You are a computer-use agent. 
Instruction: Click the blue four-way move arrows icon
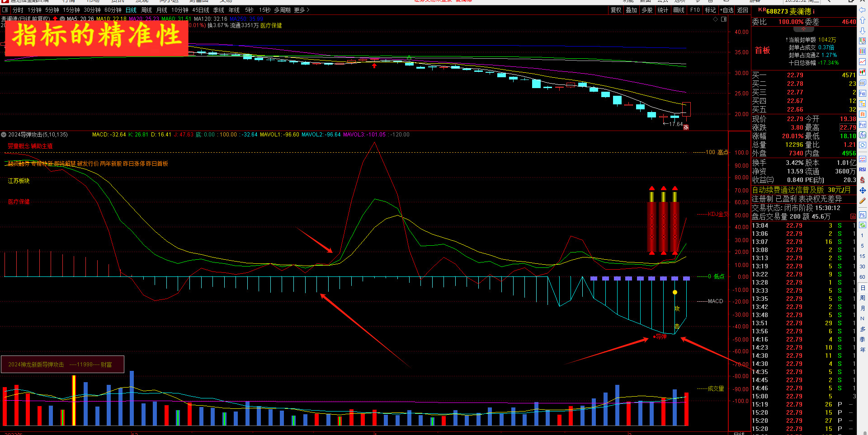tap(863, 190)
